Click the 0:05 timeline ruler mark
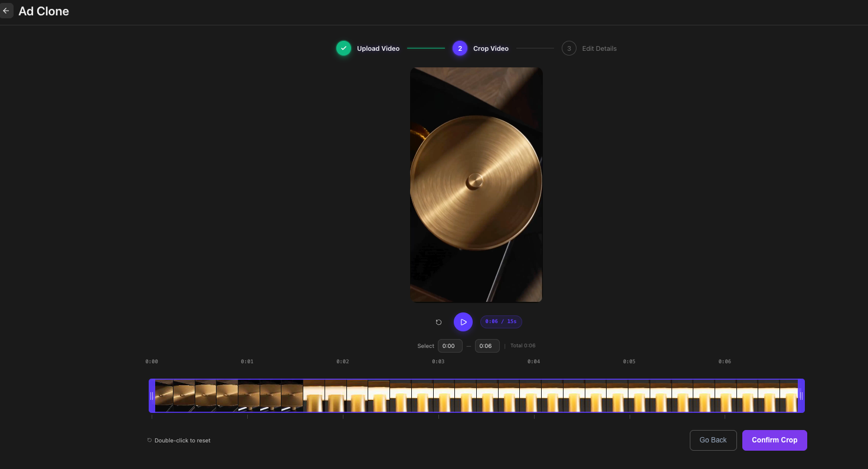 [x=629, y=361]
